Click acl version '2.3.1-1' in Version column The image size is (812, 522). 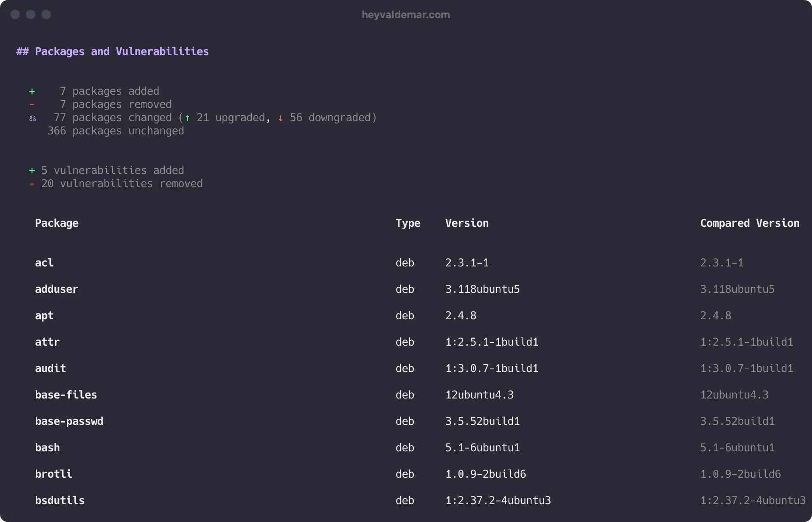coord(467,263)
